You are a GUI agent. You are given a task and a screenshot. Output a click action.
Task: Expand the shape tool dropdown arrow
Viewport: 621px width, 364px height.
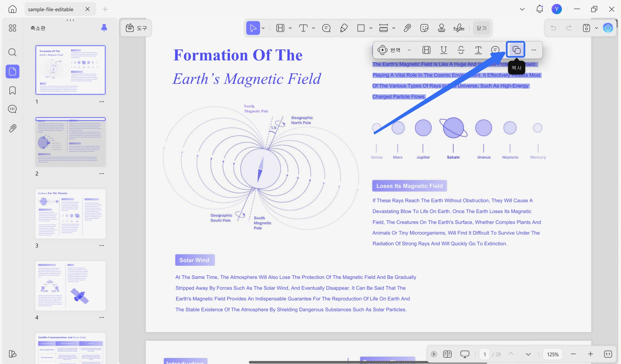tap(371, 28)
